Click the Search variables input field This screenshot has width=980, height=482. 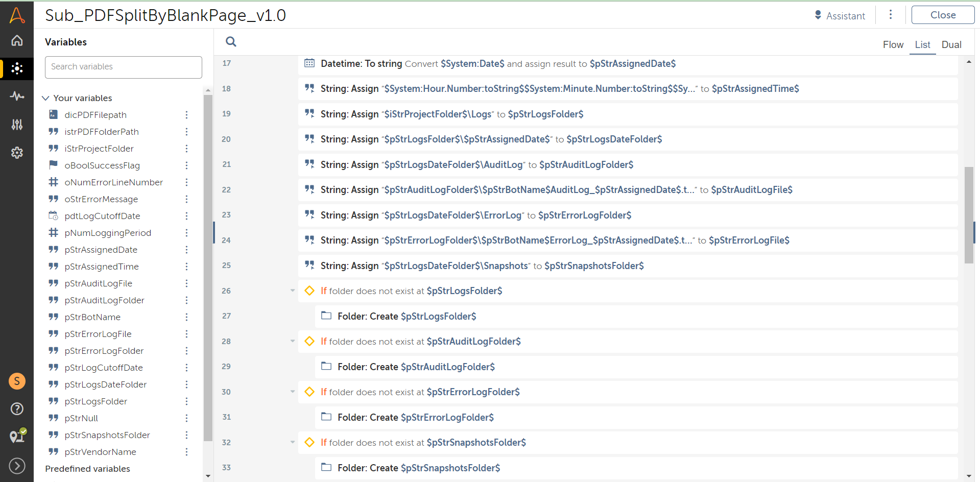coord(124,67)
